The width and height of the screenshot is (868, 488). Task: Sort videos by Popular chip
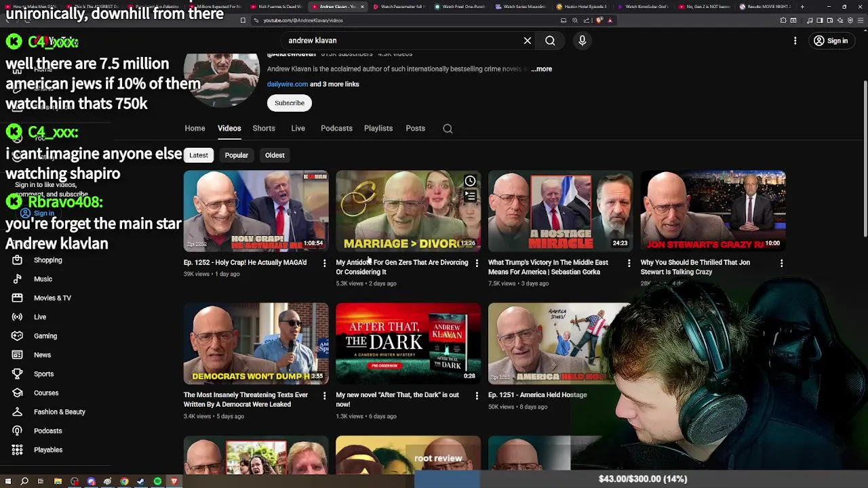coord(237,155)
